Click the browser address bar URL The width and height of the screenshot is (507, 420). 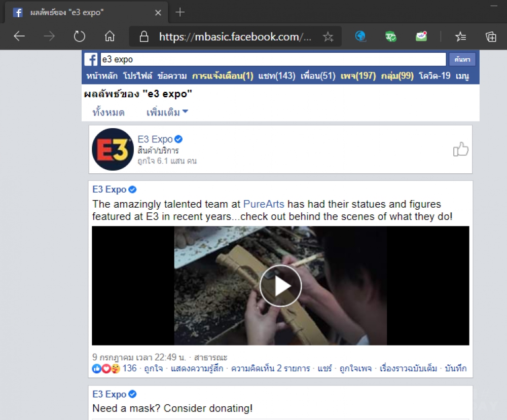235,37
